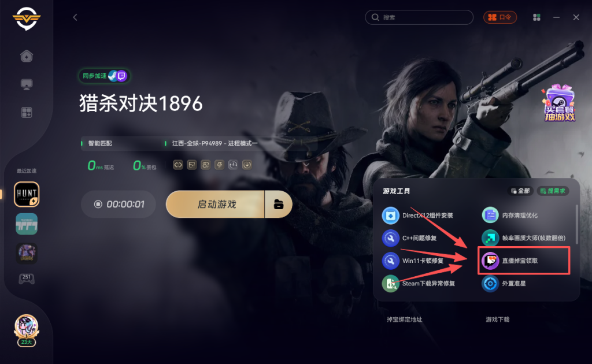This screenshot has width=592, height=364.
Task: Click the 口令 button in top bar
Action: [500, 17]
